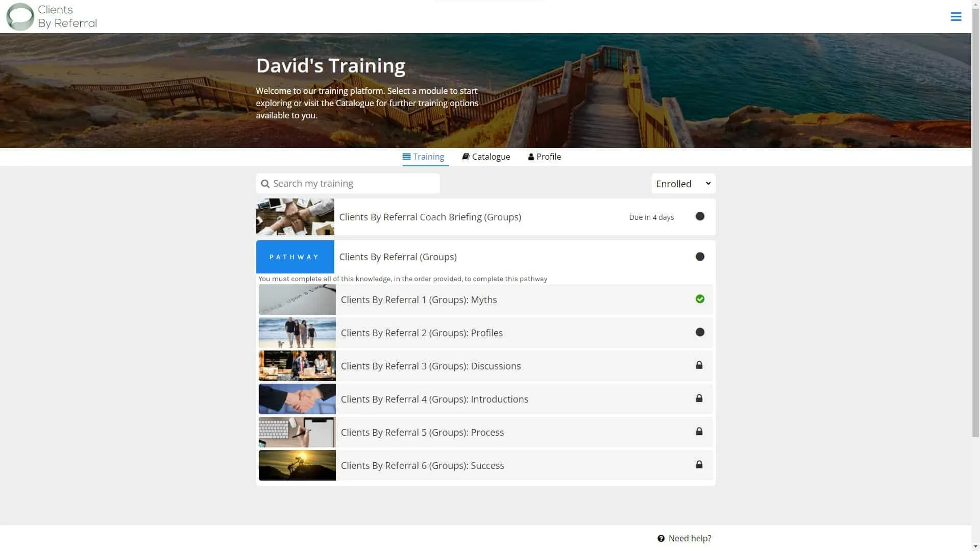
Task: Click the Clients By Referral logo
Action: (52, 17)
